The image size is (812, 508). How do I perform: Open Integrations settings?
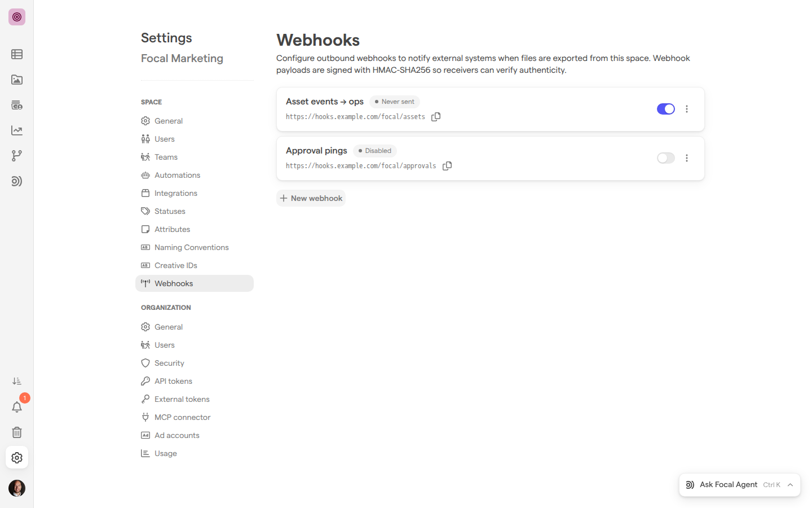(x=195, y=193)
